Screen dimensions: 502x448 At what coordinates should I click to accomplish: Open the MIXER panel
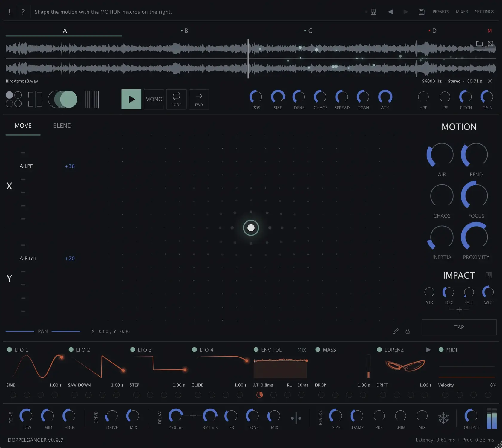point(462,12)
